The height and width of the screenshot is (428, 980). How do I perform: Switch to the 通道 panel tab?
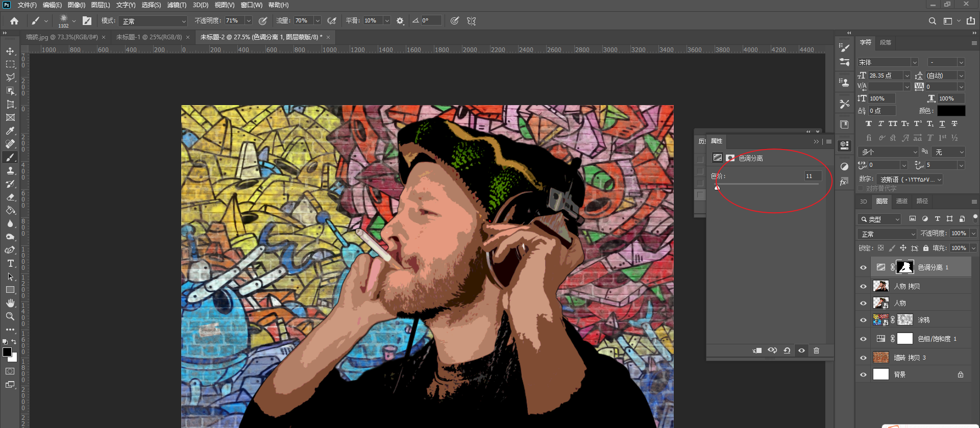(902, 201)
